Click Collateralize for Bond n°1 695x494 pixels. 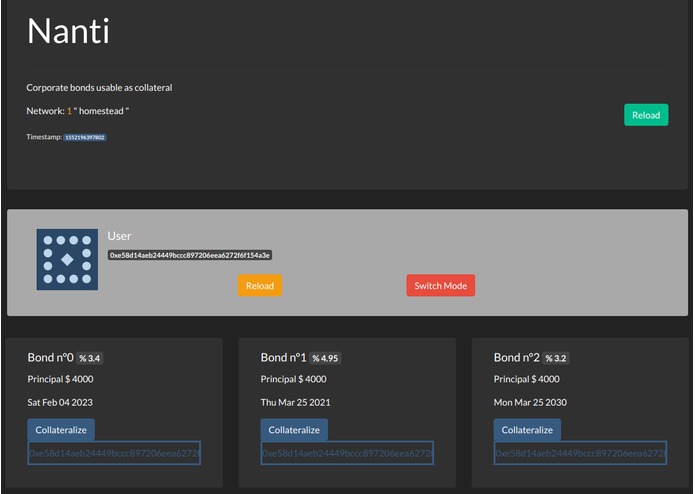[x=294, y=430]
